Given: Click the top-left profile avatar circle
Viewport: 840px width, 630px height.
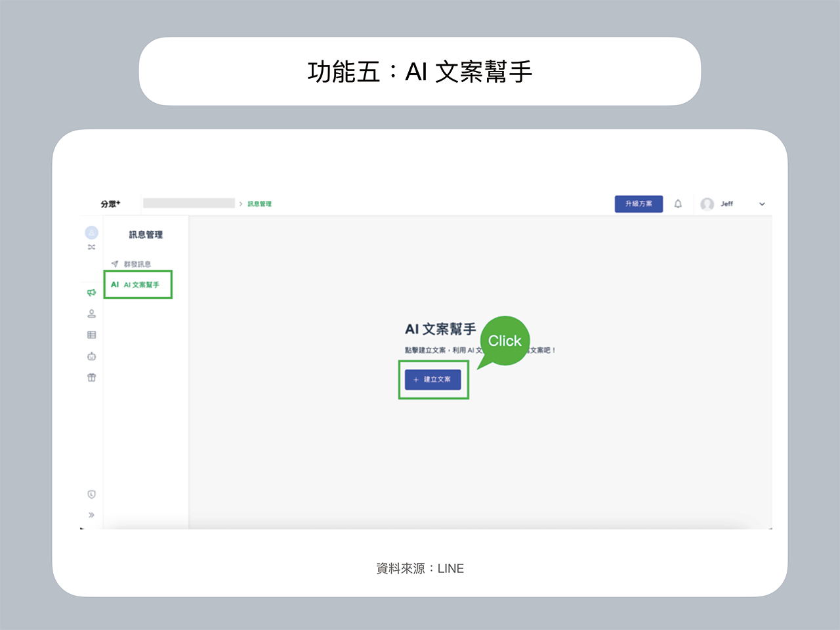Looking at the screenshot, I should point(91,232).
